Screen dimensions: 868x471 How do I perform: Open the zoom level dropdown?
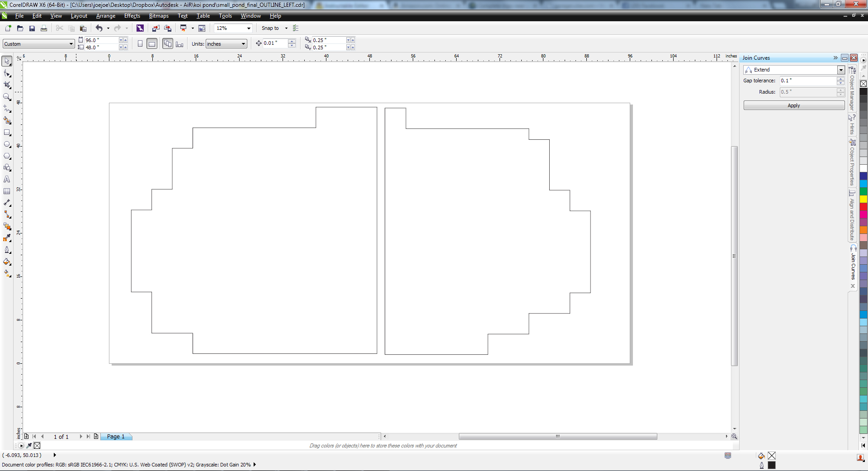[249, 28]
